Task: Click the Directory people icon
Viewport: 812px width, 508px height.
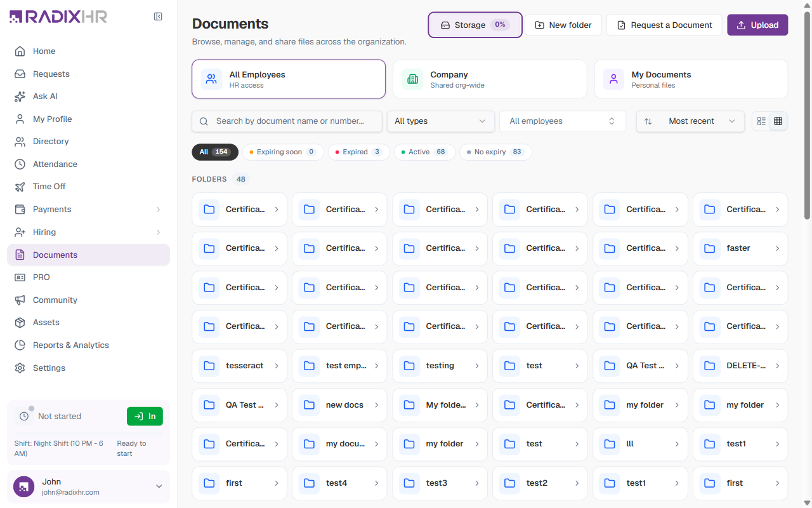Action: [x=20, y=142]
